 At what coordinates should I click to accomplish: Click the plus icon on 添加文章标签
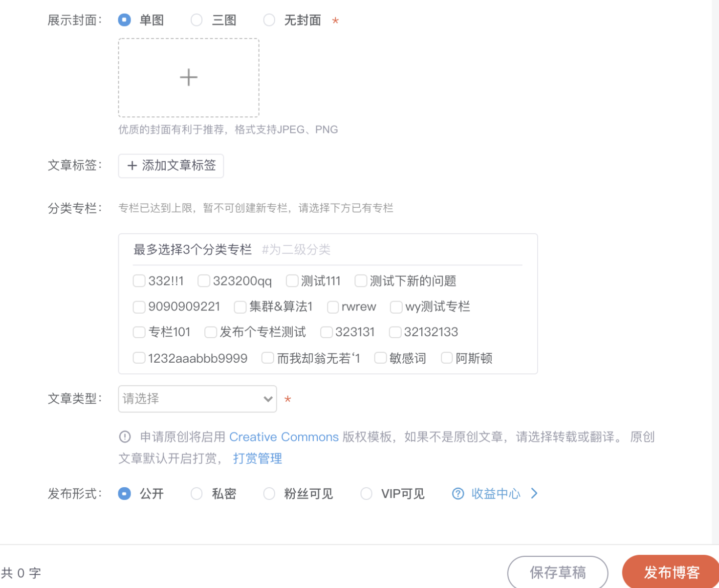pyautogui.click(x=132, y=166)
